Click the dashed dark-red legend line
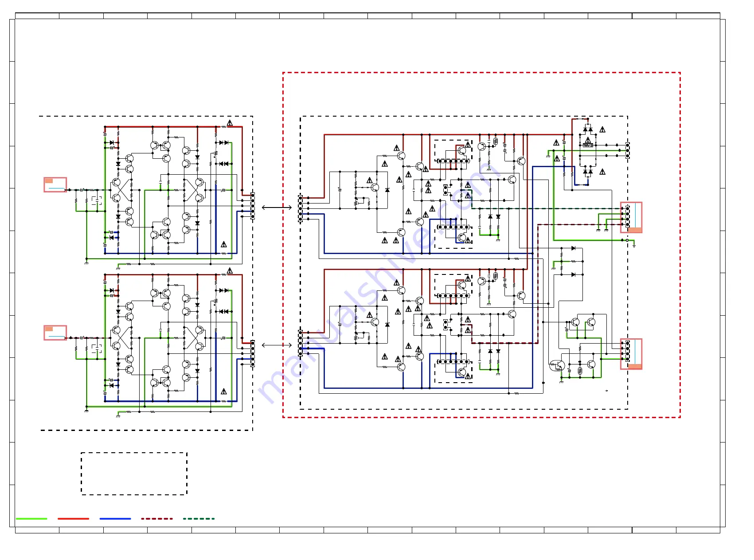Image resolution: width=754 pixels, height=560 pixels. 157,518
